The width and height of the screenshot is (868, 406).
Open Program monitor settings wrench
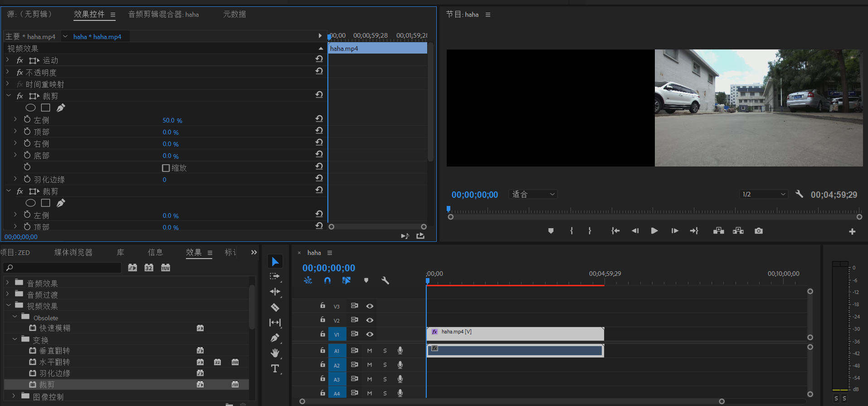[x=799, y=194]
